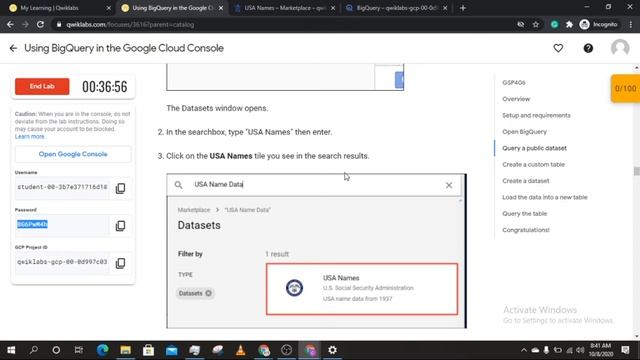Image resolution: width=640 pixels, height=360 pixels.
Task: Open the volume control in system tray
Action: click(580, 350)
